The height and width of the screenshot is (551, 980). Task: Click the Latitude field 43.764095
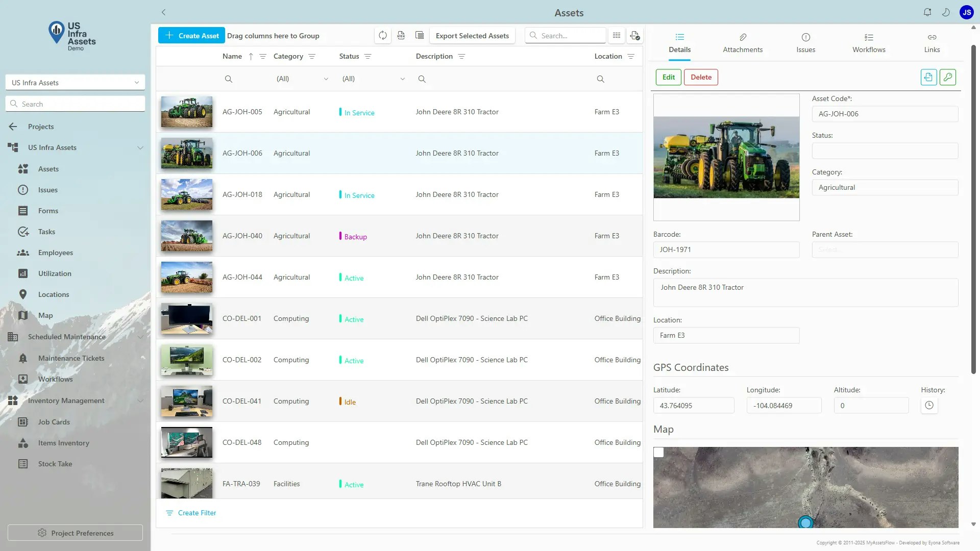coord(694,406)
